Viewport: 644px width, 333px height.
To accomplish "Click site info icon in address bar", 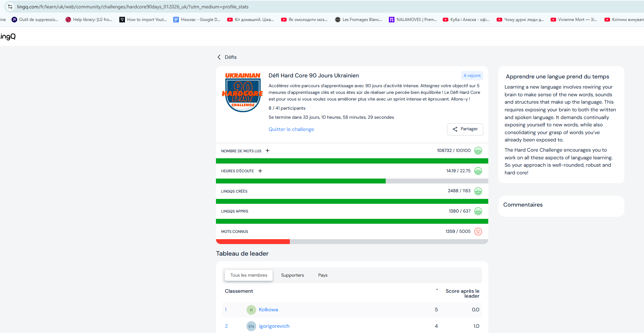I will pos(10,7).
